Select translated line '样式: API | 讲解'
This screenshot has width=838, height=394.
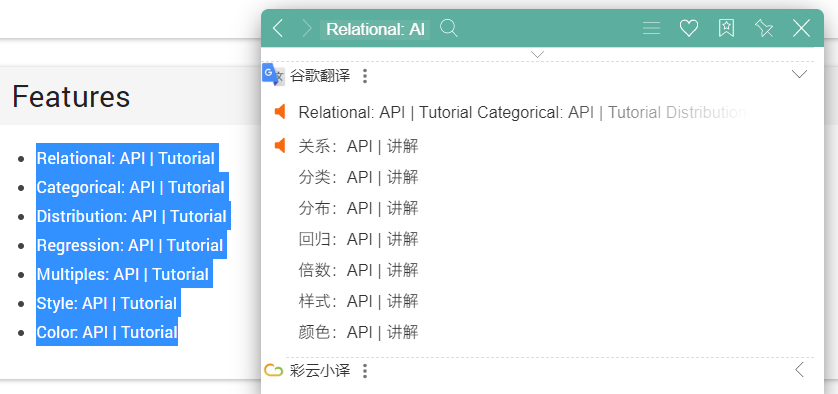(358, 301)
